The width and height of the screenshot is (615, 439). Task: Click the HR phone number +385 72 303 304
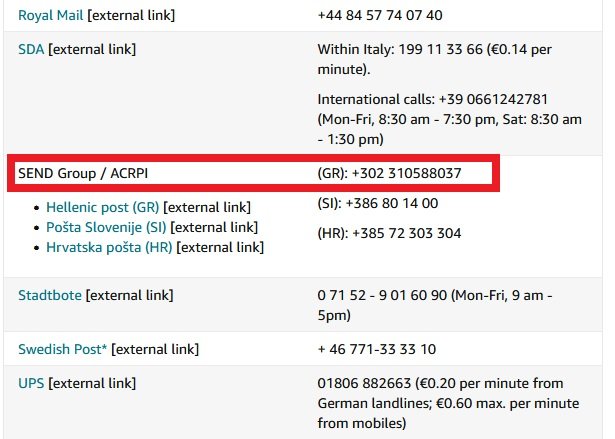click(x=407, y=233)
